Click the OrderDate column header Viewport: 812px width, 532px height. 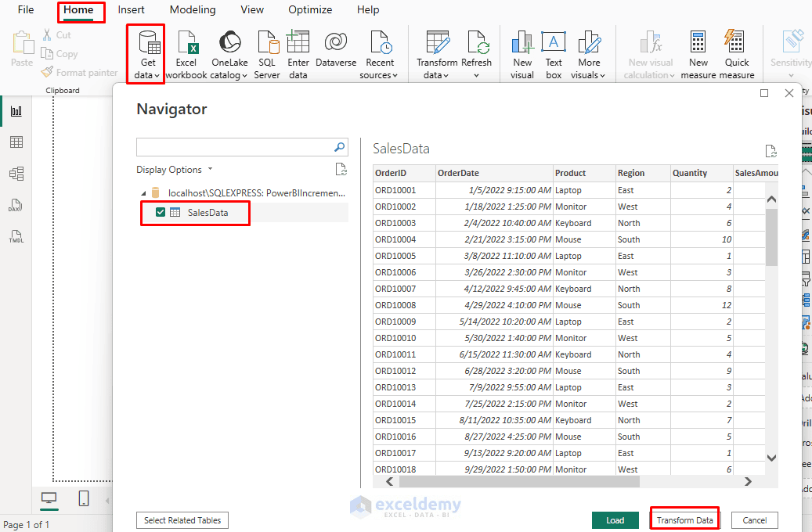tap(494, 173)
